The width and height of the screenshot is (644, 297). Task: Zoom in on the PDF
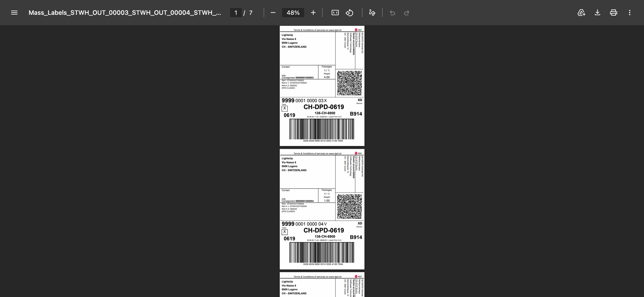point(313,13)
